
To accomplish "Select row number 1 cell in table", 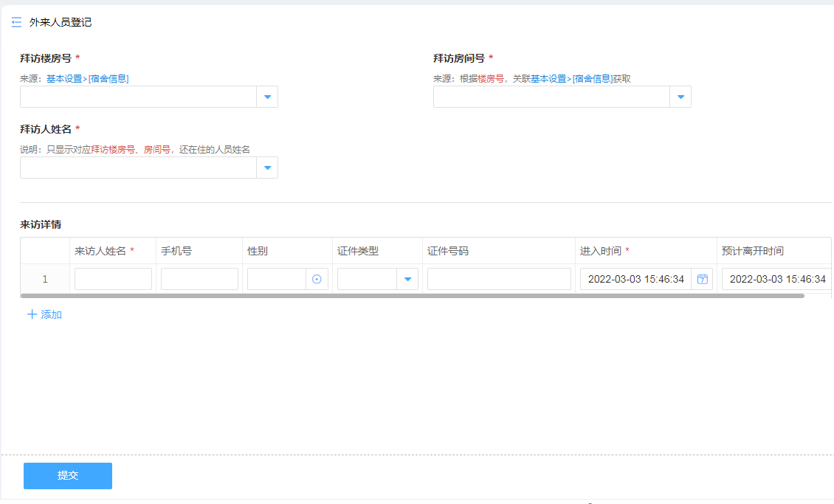I will (x=45, y=279).
